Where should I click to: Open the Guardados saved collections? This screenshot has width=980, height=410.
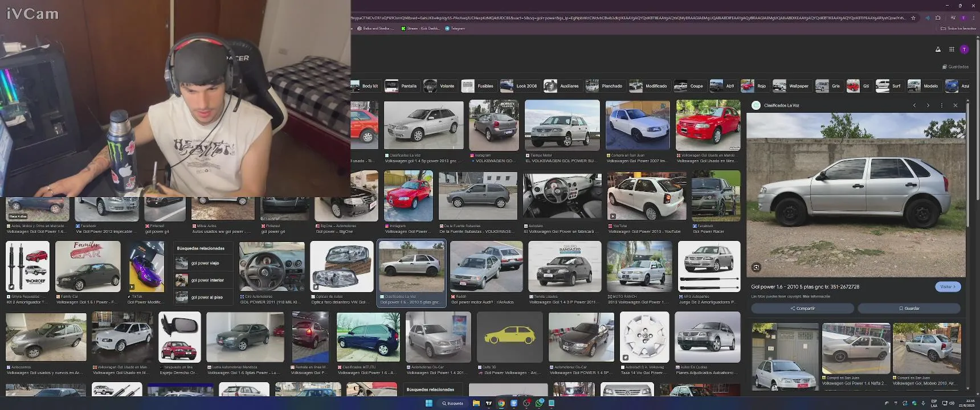pyautogui.click(x=955, y=67)
